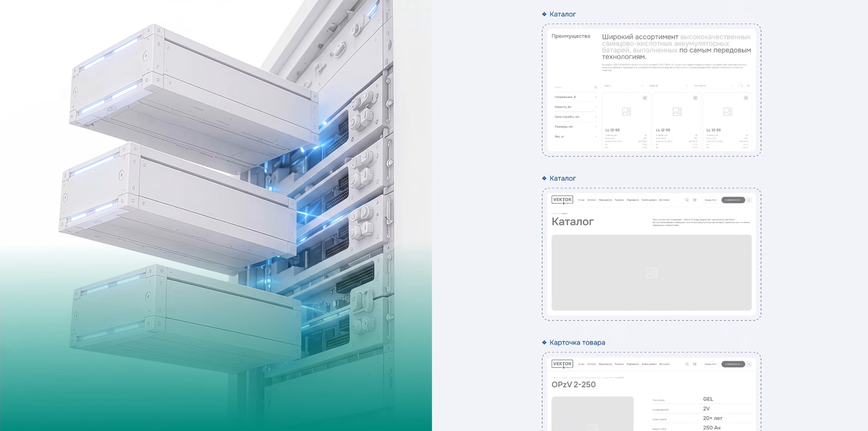Screen dimensions: 868x431
Task: Click the VEKTOR logo on the OPzV 2-250 page
Action: (562, 364)
